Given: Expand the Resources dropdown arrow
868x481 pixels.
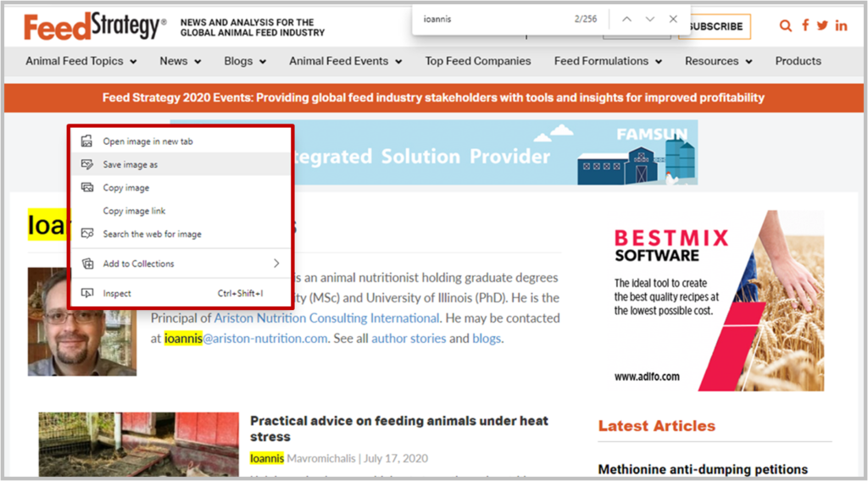Looking at the screenshot, I should pyautogui.click(x=748, y=62).
